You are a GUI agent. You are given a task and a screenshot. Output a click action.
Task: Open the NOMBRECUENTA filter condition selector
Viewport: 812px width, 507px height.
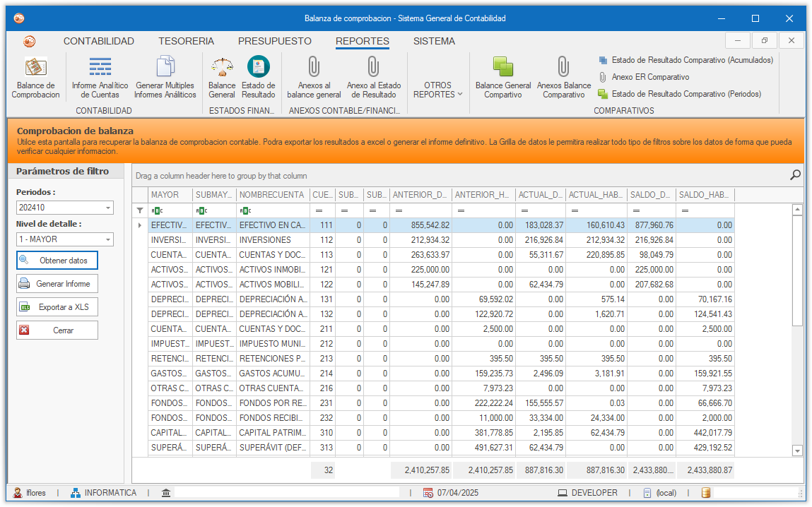click(245, 210)
